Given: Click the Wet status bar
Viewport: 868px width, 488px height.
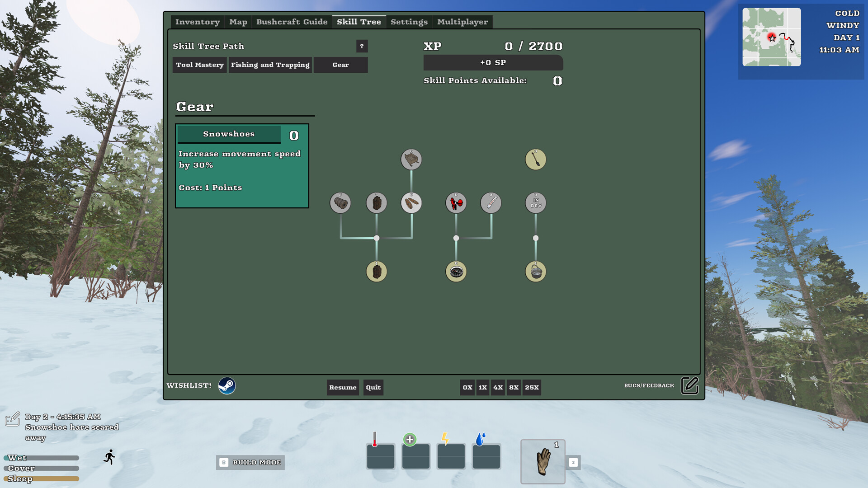Looking at the screenshot, I should pyautogui.click(x=42, y=458).
